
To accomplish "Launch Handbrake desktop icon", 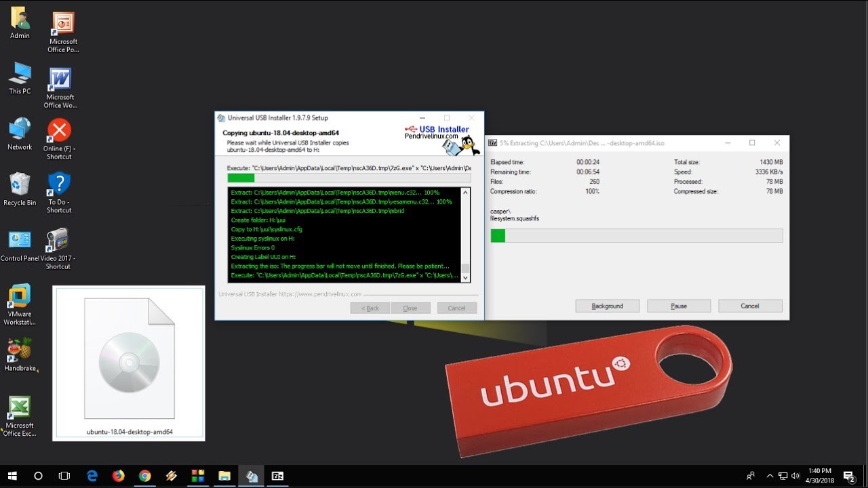I will pos(20,355).
